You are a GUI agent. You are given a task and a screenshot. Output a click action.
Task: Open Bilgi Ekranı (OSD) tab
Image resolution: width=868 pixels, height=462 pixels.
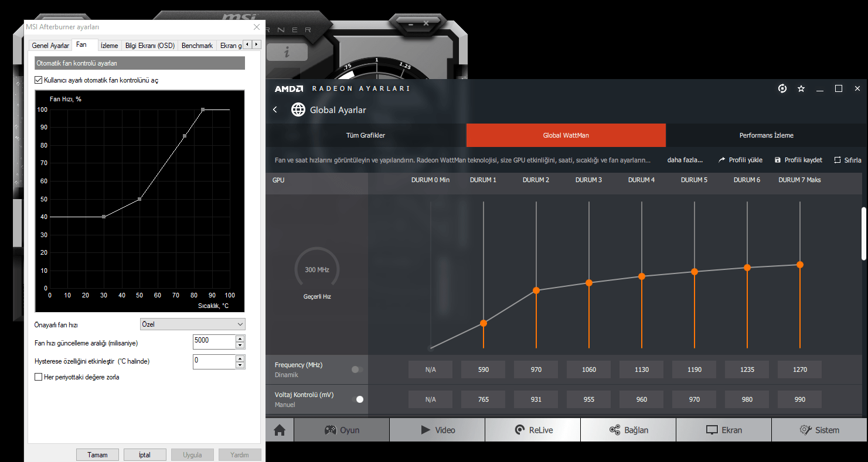click(x=150, y=46)
